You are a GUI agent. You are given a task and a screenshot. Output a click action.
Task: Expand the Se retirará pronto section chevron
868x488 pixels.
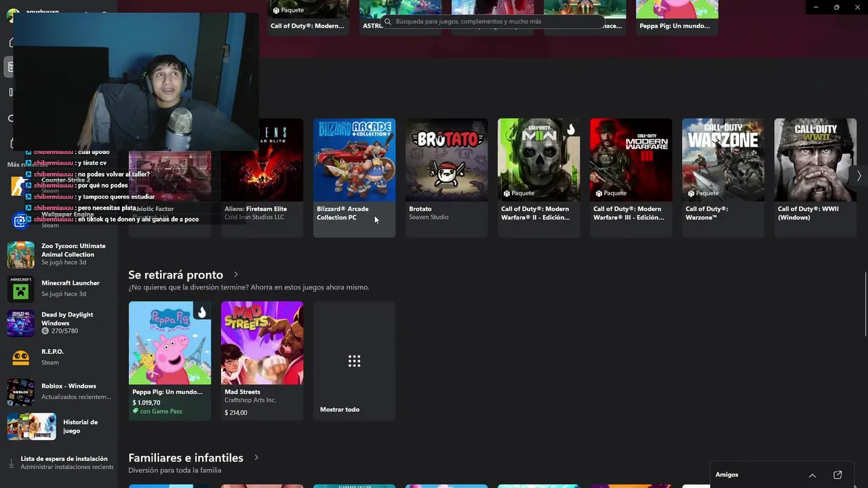pos(236,274)
